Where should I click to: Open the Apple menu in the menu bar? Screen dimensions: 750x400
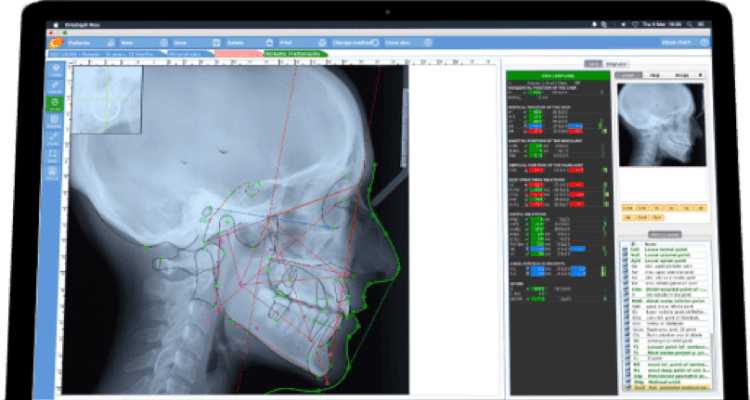[55, 24]
